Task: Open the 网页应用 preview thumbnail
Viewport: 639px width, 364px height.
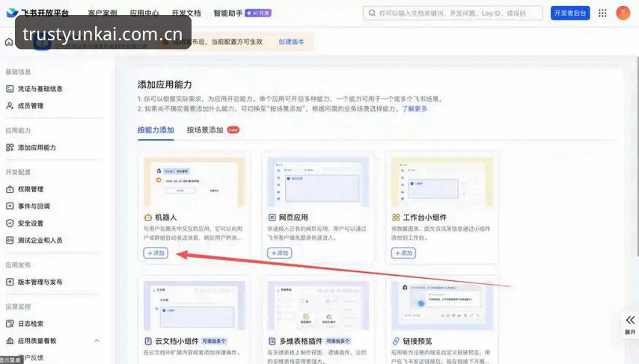Action: (318, 182)
